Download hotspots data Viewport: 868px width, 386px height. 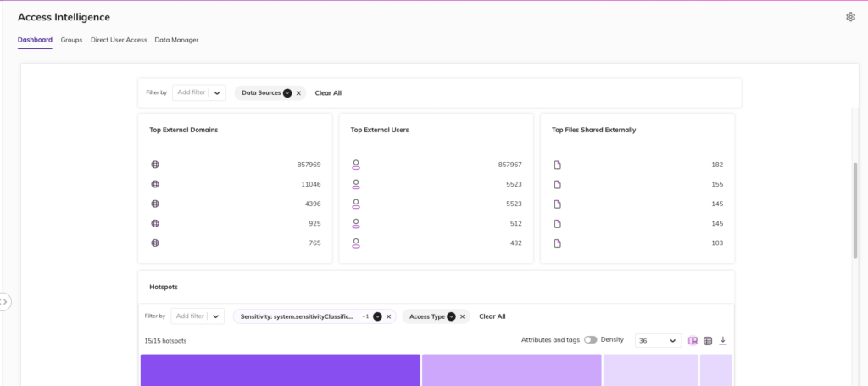723,341
